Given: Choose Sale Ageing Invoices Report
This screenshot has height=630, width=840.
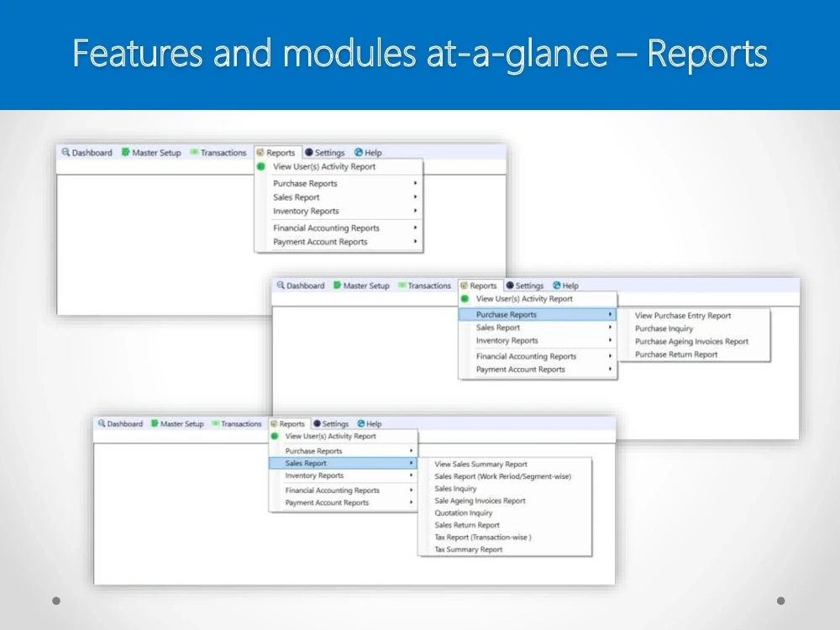Looking at the screenshot, I should coord(480,501).
